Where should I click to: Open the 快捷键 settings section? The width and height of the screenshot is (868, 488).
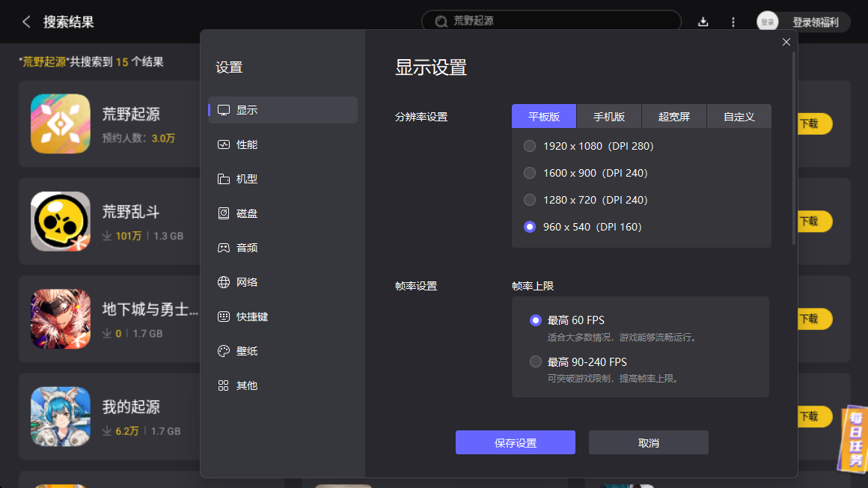(283, 317)
